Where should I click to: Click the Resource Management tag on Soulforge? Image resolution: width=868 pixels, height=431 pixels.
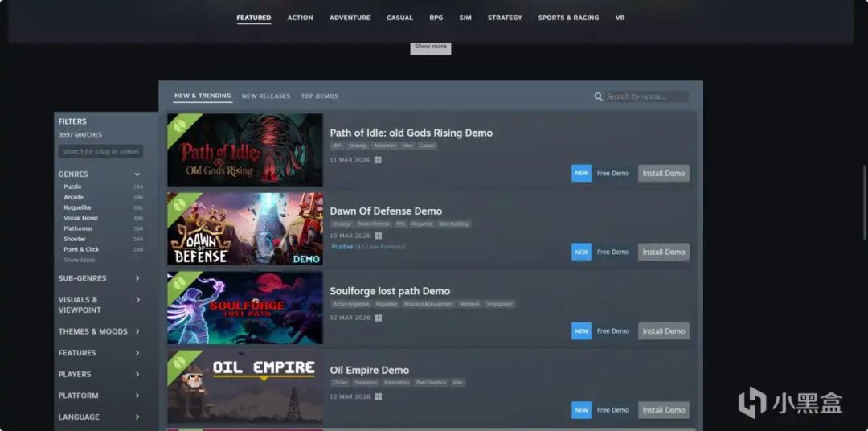[x=428, y=304]
